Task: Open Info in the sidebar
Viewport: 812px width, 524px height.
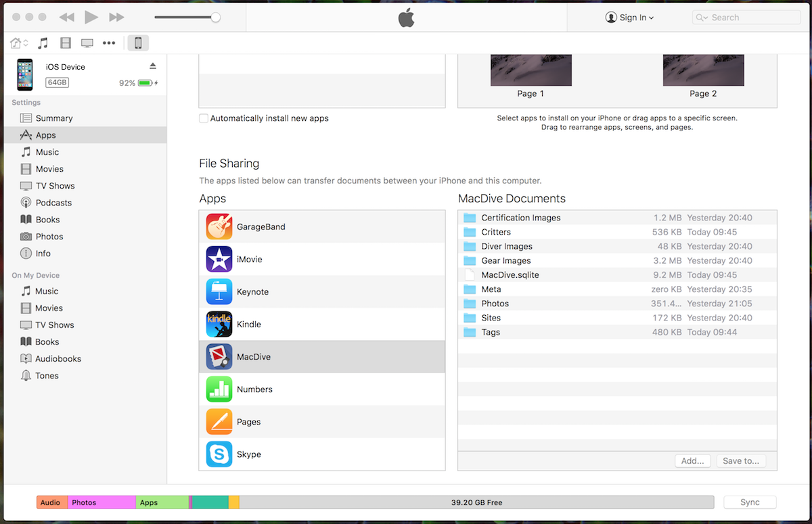Action: [85, 254]
